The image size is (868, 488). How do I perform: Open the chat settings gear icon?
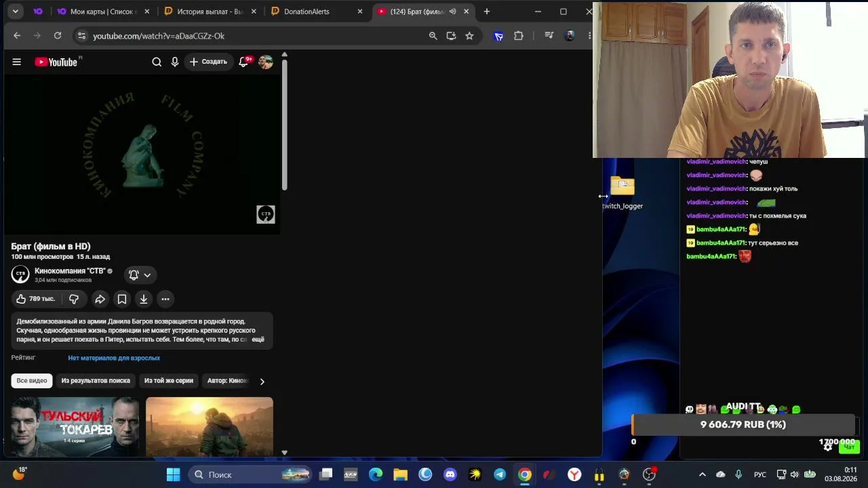point(828,447)
